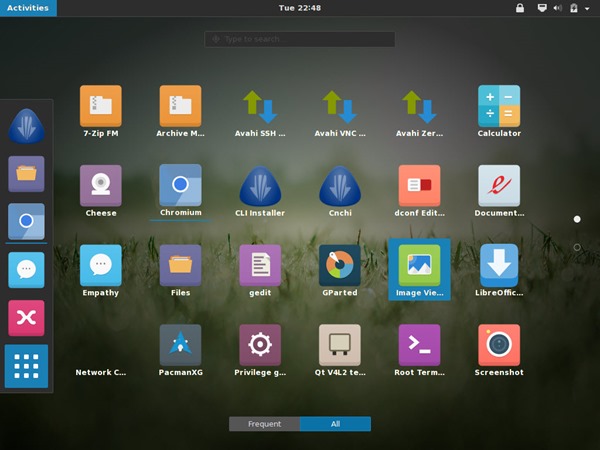
Task: Click the Cnchi icon in the dash
Action: [x=26, y=126]
